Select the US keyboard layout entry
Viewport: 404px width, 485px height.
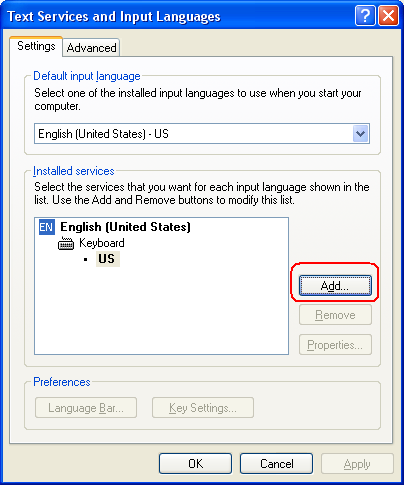click(x=107, y=259)
